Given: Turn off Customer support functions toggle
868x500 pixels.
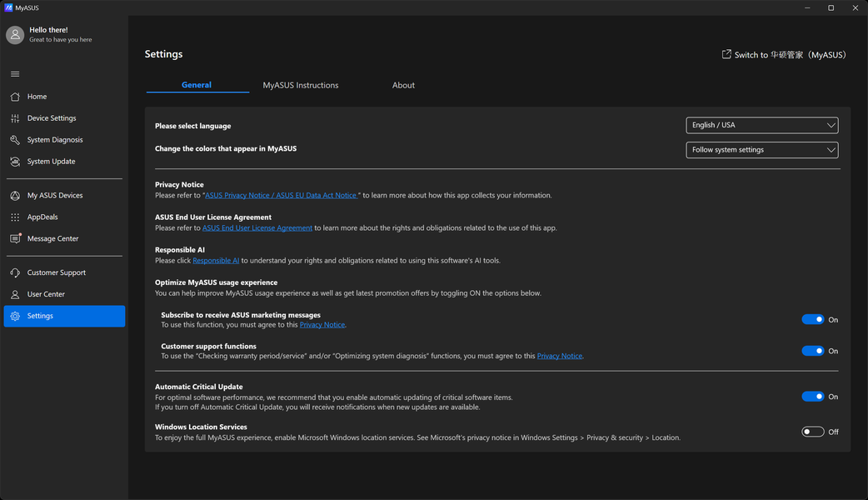Looking at the screenshot, I should (x=812, y=351).
